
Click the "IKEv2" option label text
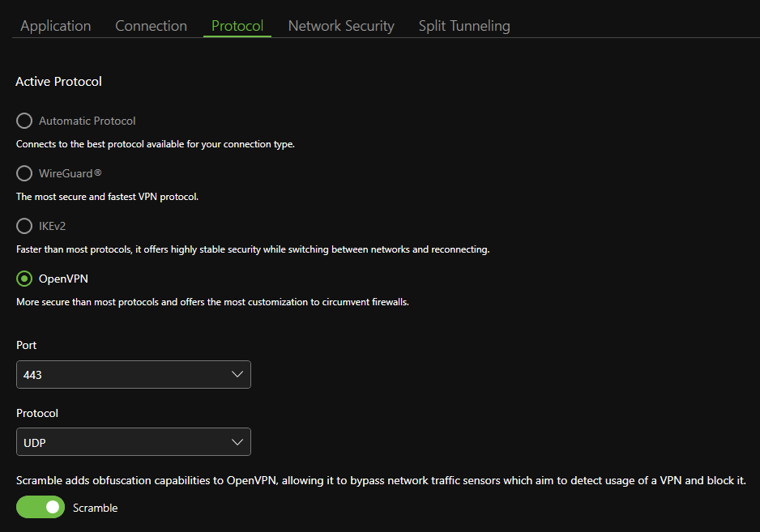52,226
